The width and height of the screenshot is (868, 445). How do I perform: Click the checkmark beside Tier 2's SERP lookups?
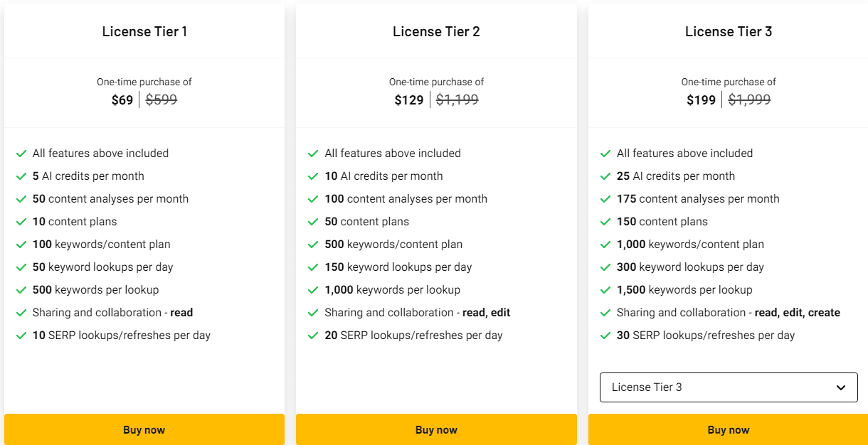313,335
